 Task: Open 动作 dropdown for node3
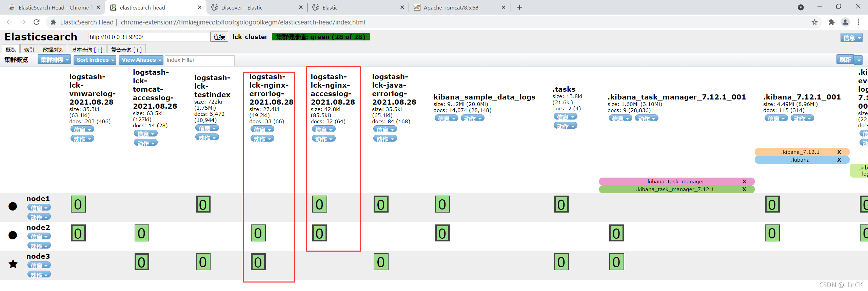[x=39, y=274]
